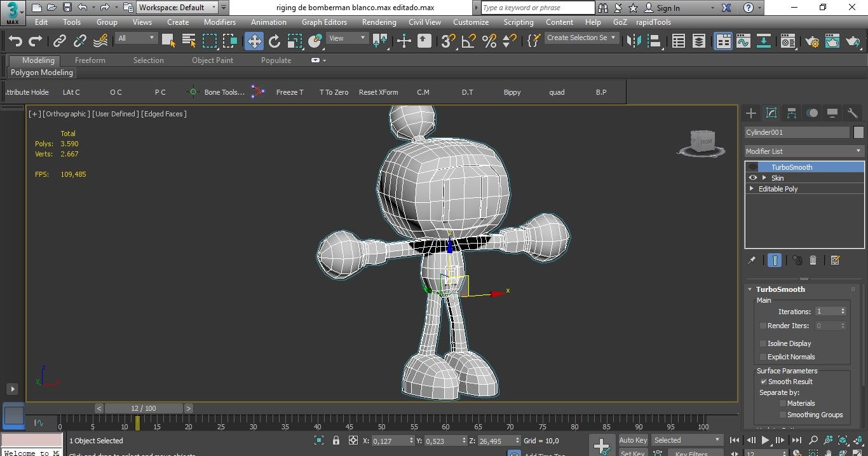Click the Align tool icon

click(654, 41)
